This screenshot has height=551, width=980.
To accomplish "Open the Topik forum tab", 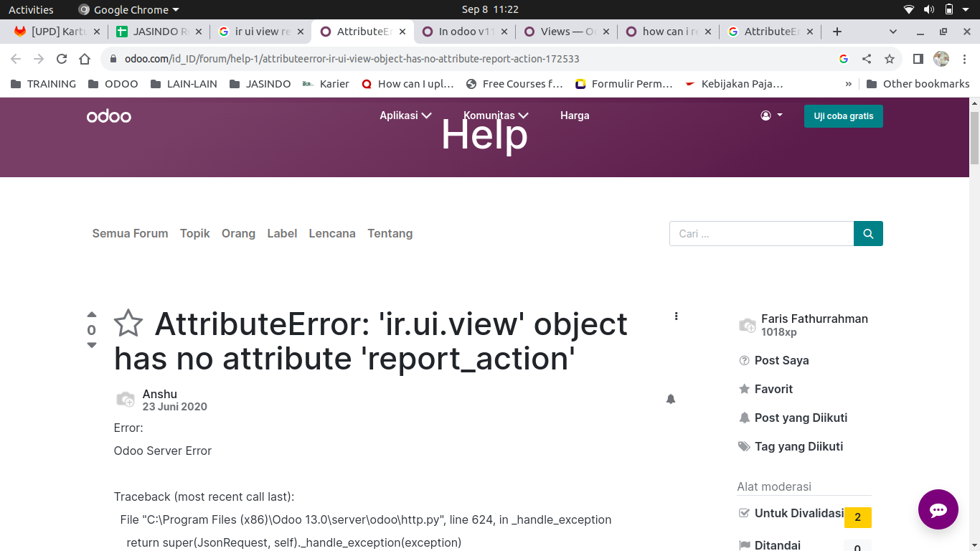I will [195, 233].
